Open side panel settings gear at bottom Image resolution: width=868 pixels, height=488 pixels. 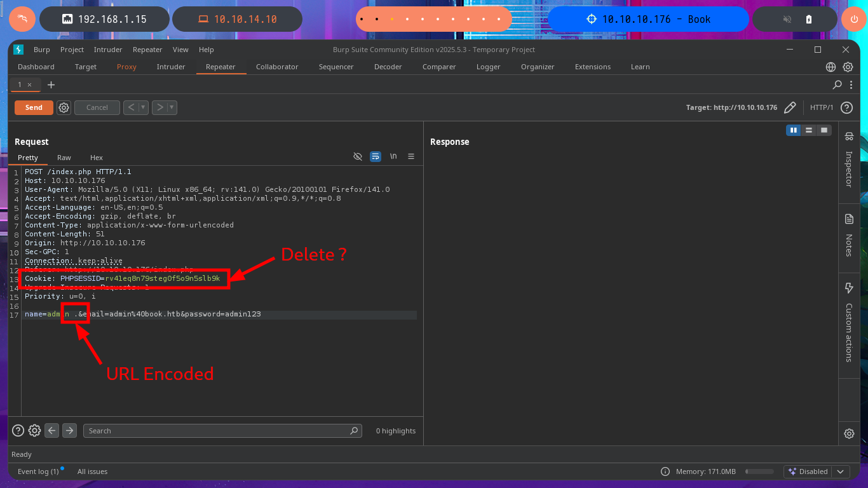coord(849,433)
